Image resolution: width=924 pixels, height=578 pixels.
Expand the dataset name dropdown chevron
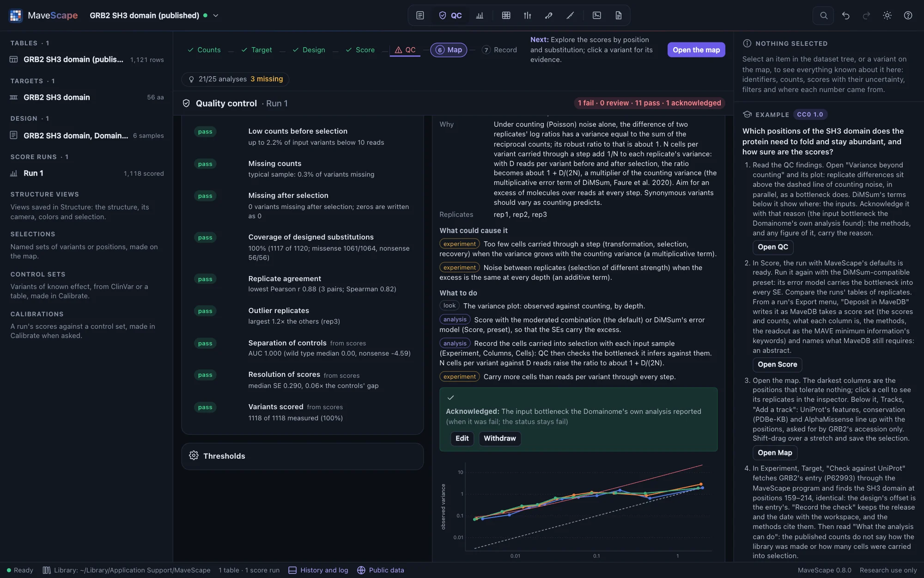coord(216,15)
